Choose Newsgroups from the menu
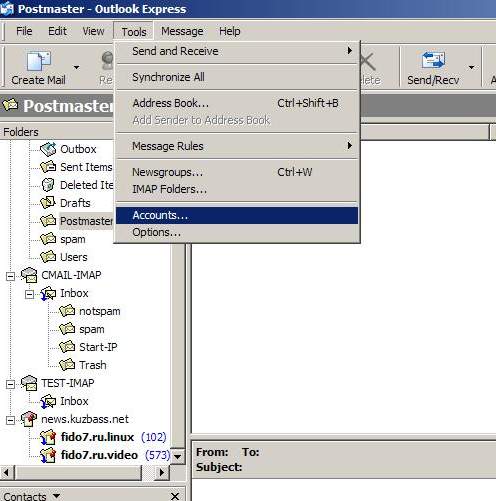 click(x=237, y=172)
